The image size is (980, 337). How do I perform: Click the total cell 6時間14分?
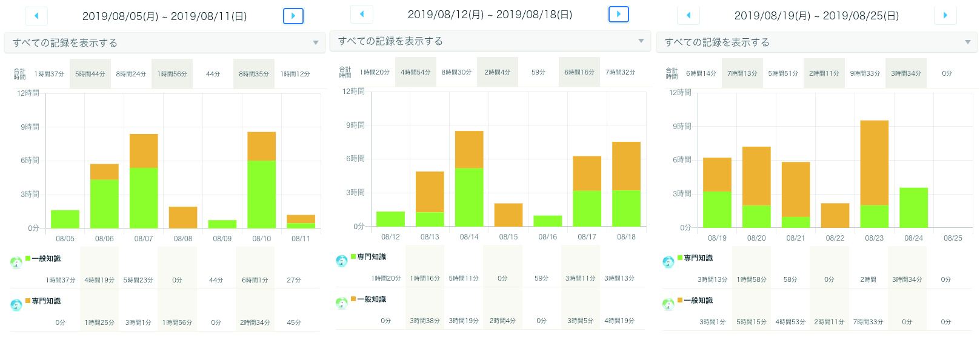[701, 73]
